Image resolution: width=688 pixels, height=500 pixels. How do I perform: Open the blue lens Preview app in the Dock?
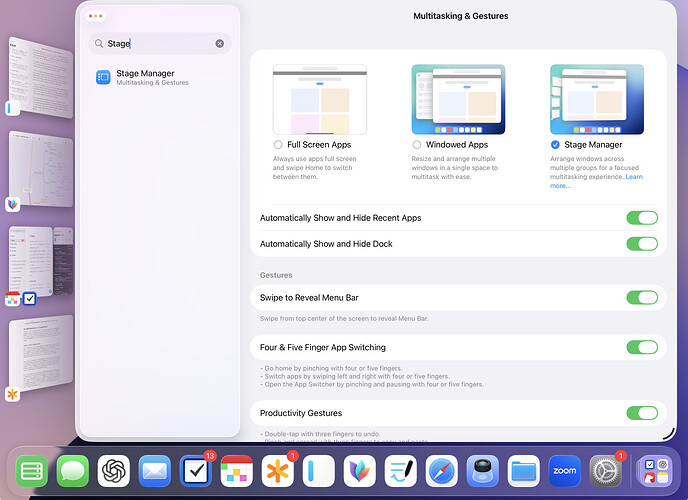point(483,471)
